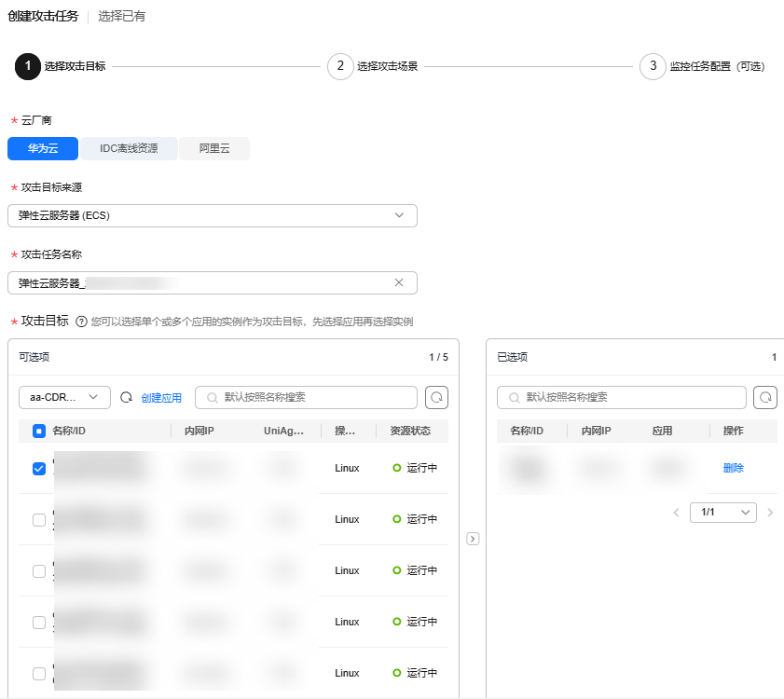Viewport: 784px width, 699px height.
Task: Refresh the selected items list
Action: tap(765, 398)
